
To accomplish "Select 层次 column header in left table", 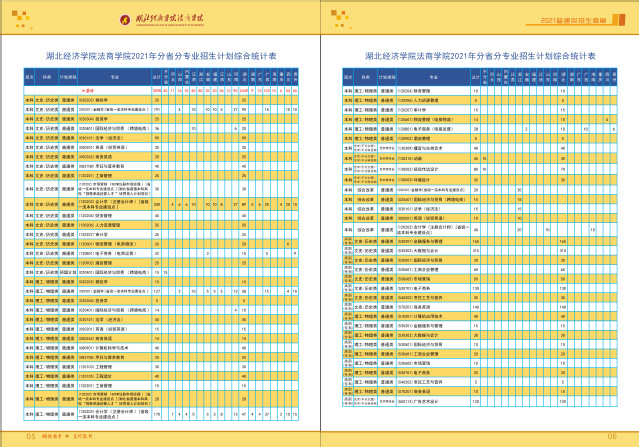I will coord(30,76).
